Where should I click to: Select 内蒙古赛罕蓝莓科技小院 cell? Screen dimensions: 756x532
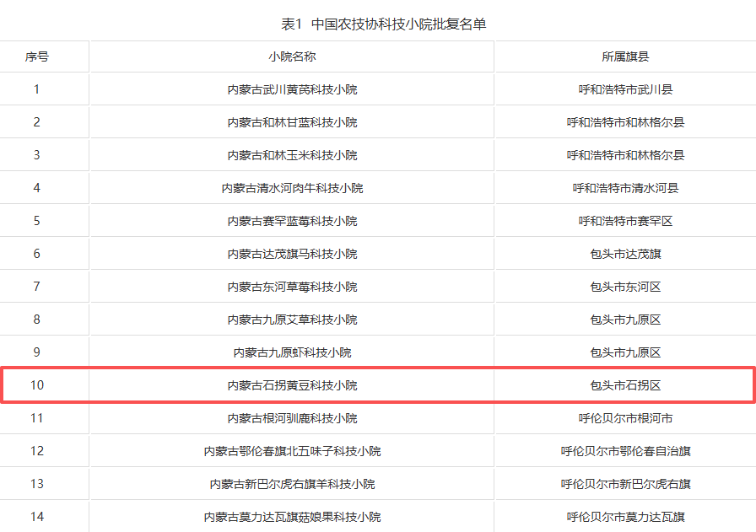click(292, 221)
